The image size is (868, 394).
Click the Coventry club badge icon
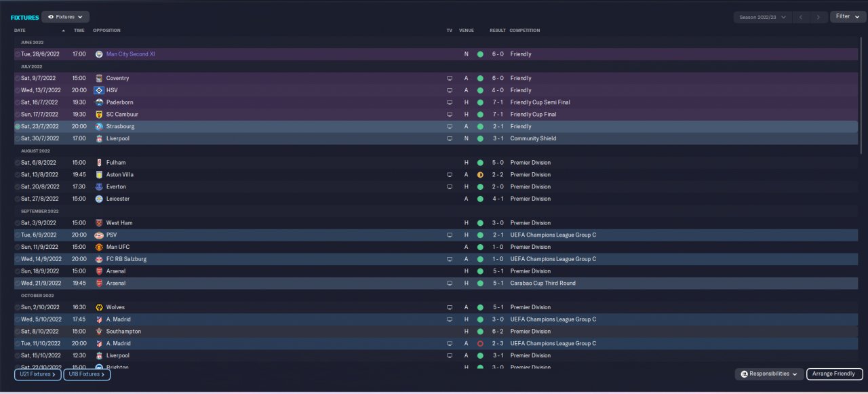point(99,78)
